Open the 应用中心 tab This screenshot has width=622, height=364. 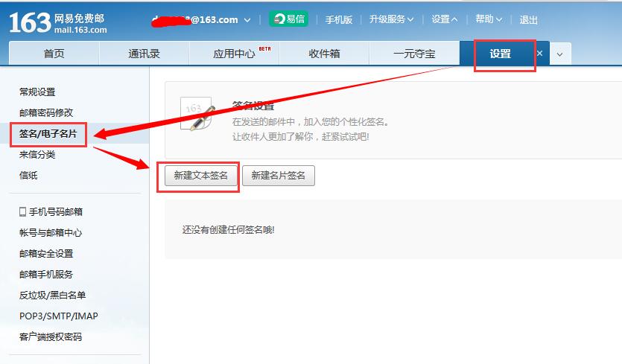coord(234,54)
